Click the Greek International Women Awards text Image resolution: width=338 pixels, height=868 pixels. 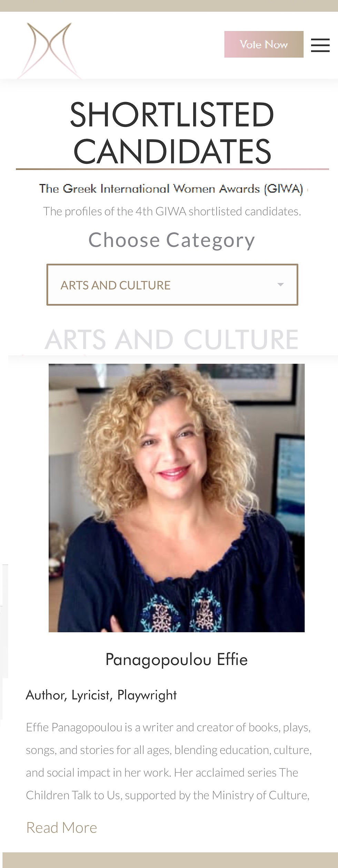[x=171, y=189]
